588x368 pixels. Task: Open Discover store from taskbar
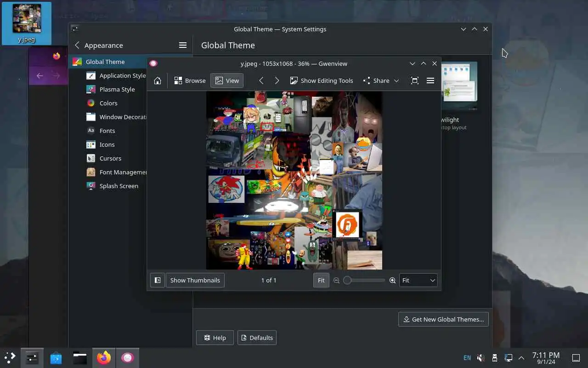56,357
